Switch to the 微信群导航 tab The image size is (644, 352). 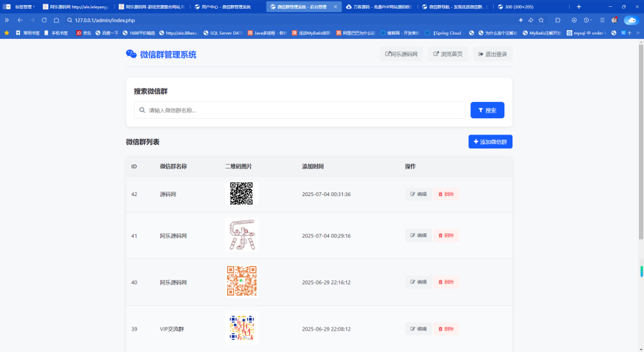point(455,6)
